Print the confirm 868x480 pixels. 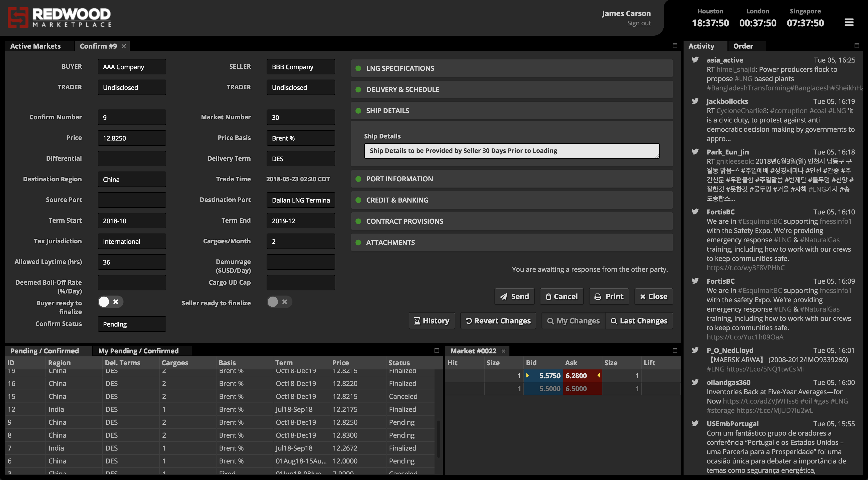point(609,297)
